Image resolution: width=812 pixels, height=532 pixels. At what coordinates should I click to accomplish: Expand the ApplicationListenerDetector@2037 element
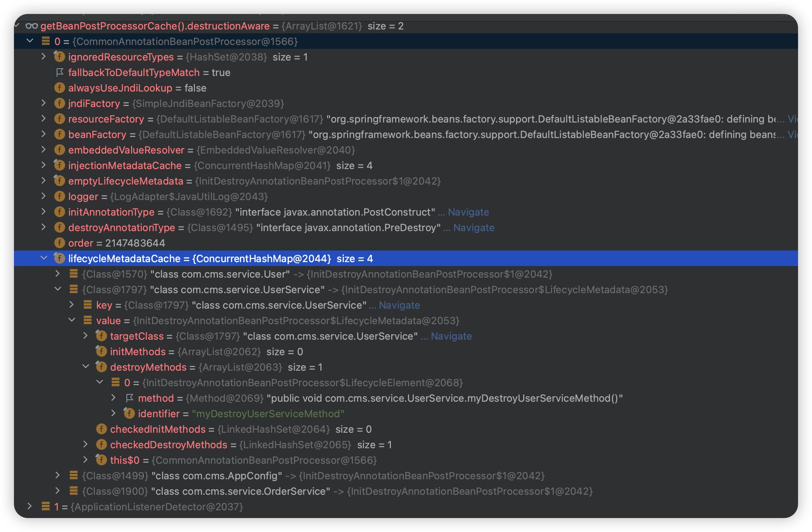(x=30, y=506)
